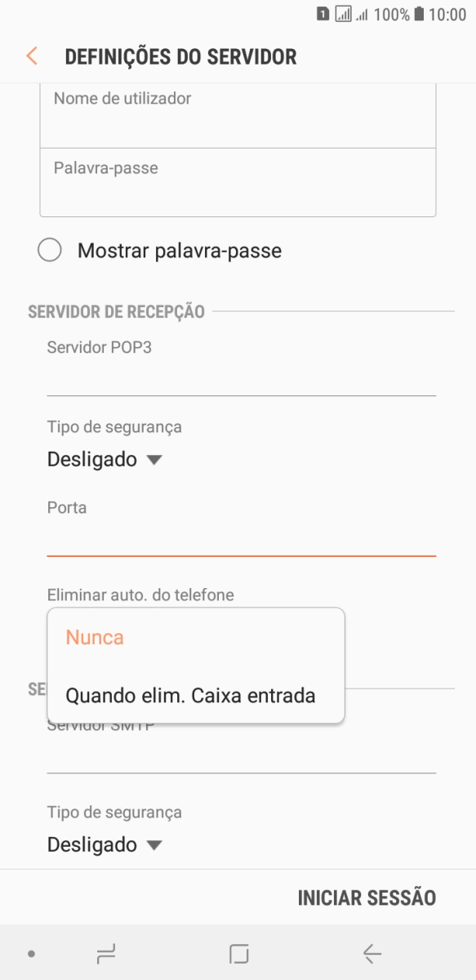Enable Mostrar palavra-passe option
The image size is (476, 980).
pyautogui.click(x=50, y=250)
